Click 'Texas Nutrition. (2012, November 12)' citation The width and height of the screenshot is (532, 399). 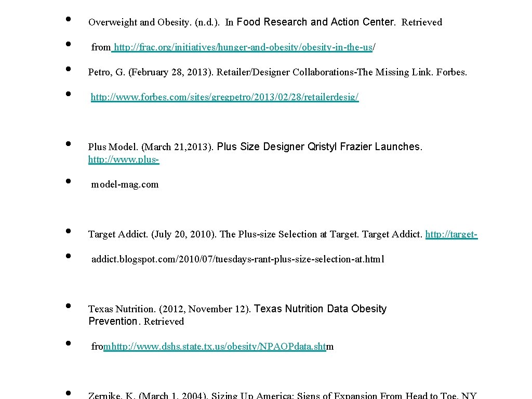tap(170, 309)
